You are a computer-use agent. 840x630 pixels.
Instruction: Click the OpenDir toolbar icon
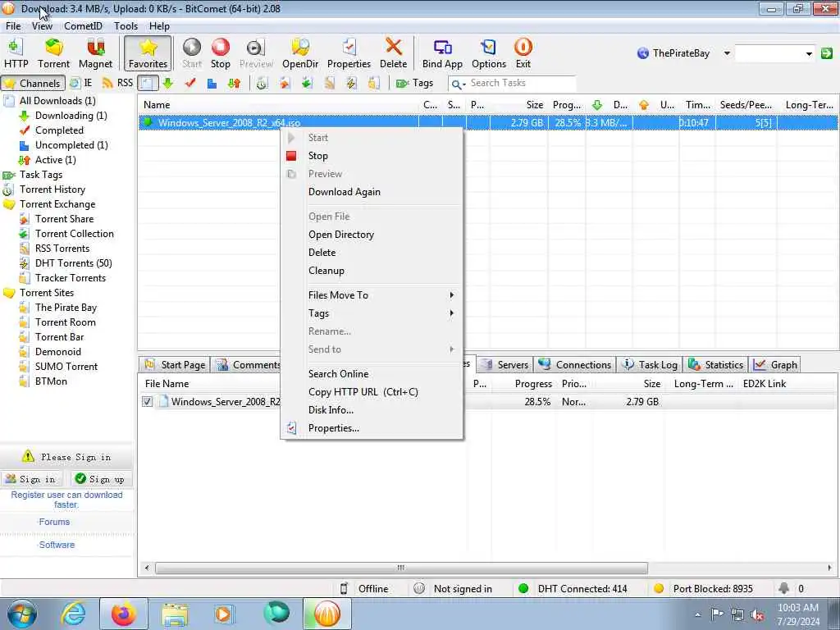[x=300, y=53]
